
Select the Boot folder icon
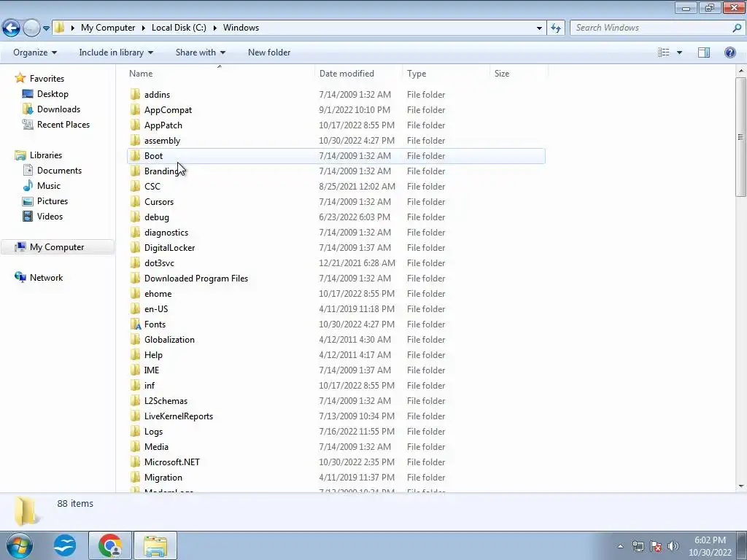[135, 155]
